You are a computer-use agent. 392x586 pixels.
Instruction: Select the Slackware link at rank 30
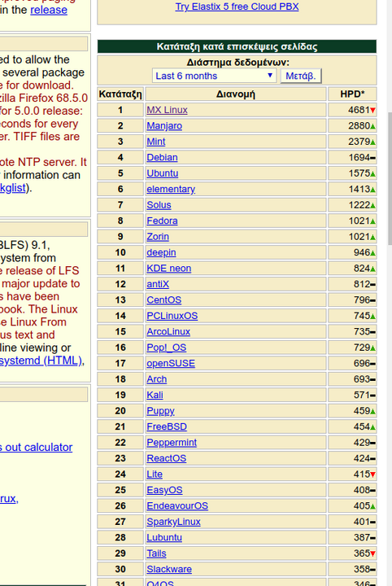(169, 569)
